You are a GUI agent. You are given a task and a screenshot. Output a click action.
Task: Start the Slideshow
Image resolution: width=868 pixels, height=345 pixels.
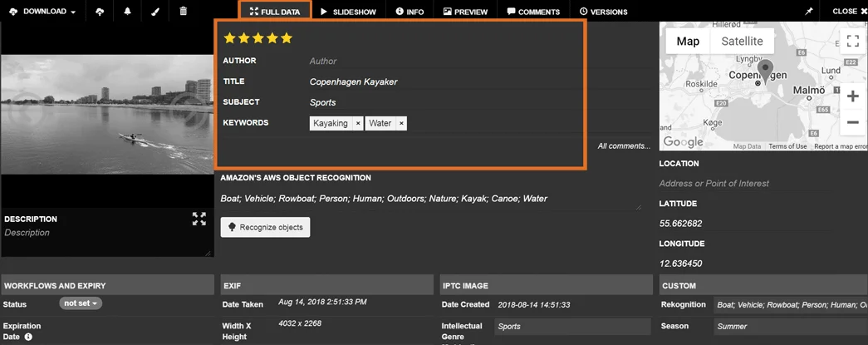pyautogui.click(x=348, y=12)
